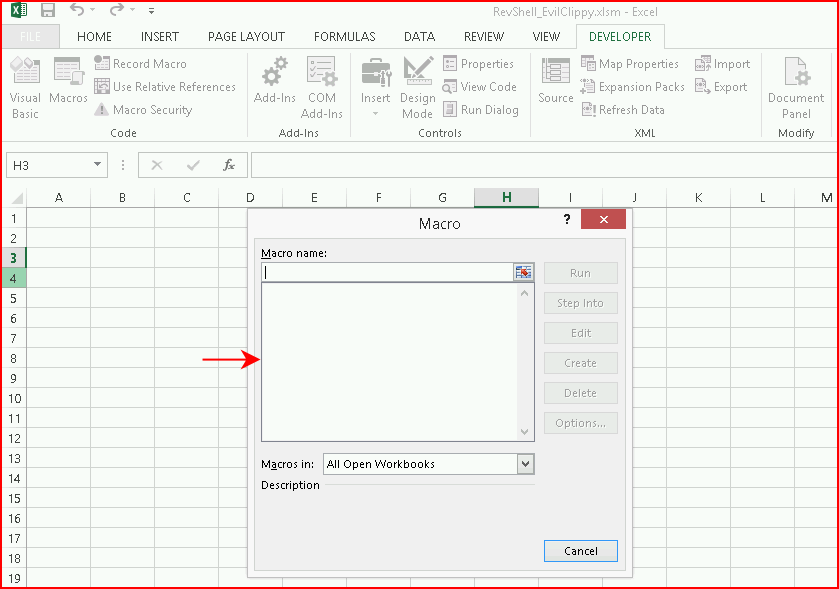Open the FILE tab

(x=30, y=36)
